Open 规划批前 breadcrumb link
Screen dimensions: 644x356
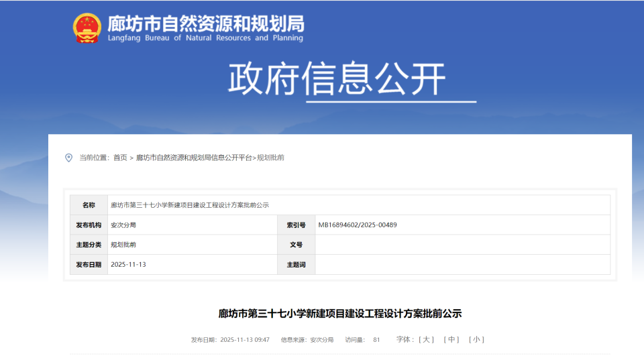pos(270,158)
